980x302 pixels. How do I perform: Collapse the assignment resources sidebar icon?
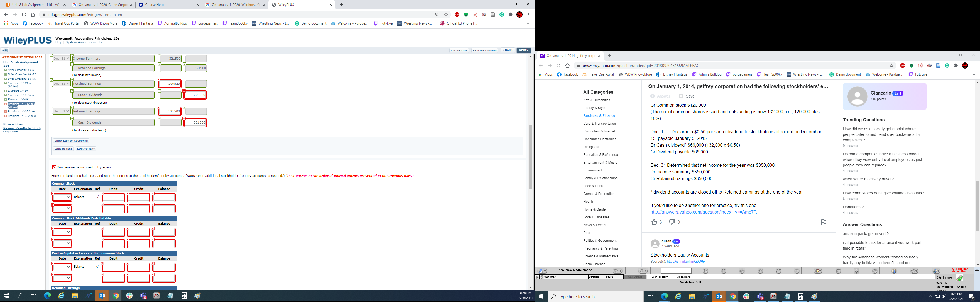(x=4, y=50)
